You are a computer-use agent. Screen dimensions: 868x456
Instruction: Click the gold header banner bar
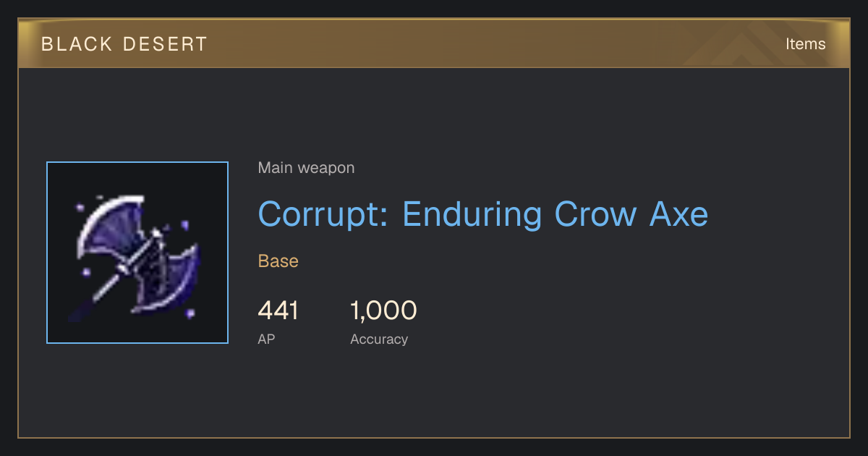click(x=434, y=43)
